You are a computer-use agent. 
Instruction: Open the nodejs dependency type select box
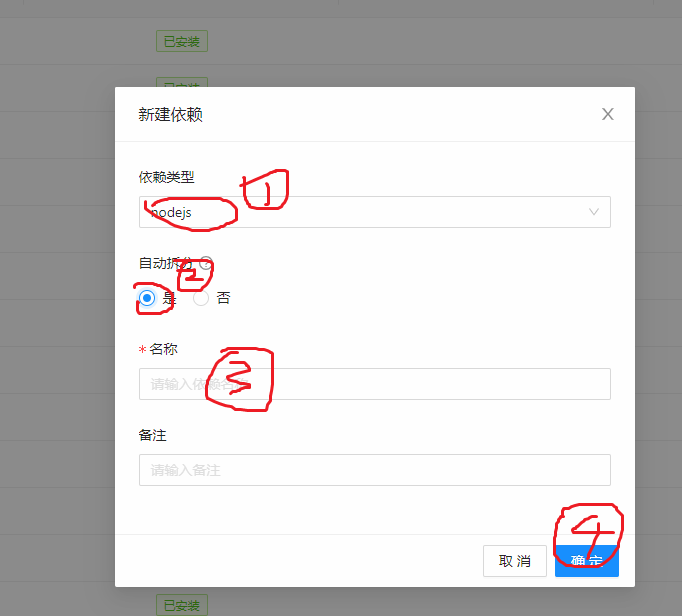(374, 212)
